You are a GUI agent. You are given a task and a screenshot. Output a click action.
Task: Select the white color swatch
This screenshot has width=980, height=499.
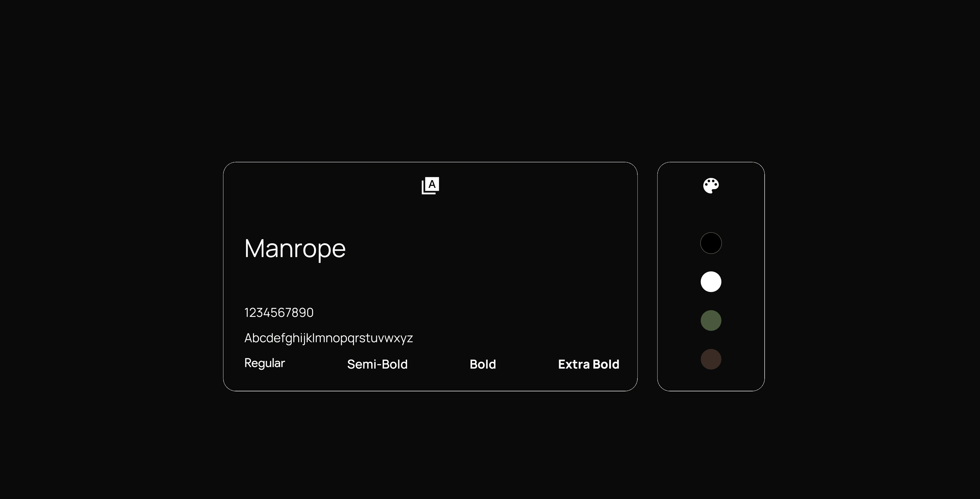(x=711, y=282)
